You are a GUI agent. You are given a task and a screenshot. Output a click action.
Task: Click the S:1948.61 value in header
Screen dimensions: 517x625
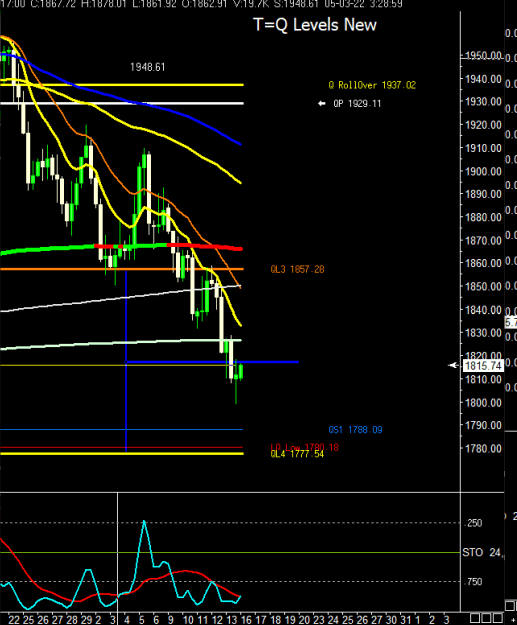(x=296, y=4)
